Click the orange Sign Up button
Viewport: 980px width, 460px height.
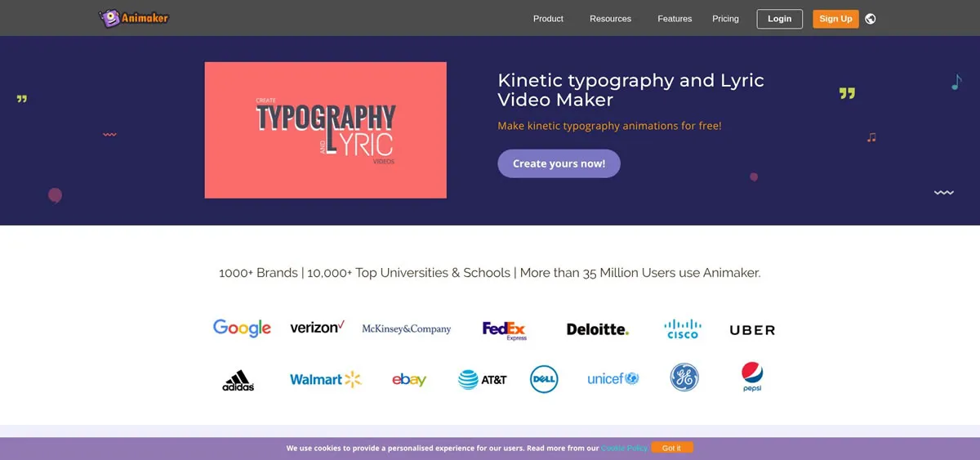835,19
